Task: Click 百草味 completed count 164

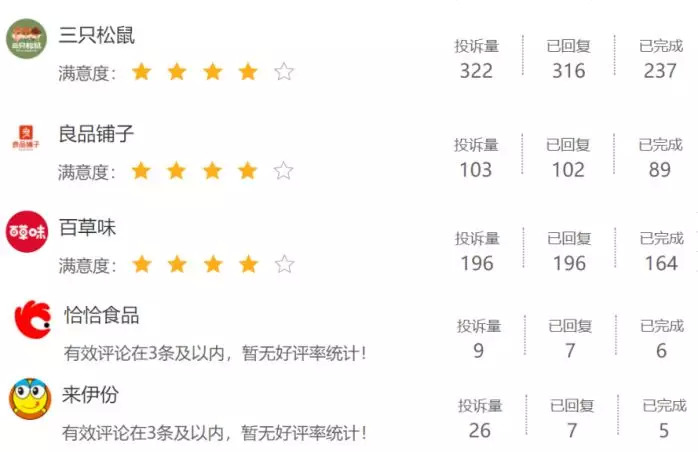Action: pos(661,264)
